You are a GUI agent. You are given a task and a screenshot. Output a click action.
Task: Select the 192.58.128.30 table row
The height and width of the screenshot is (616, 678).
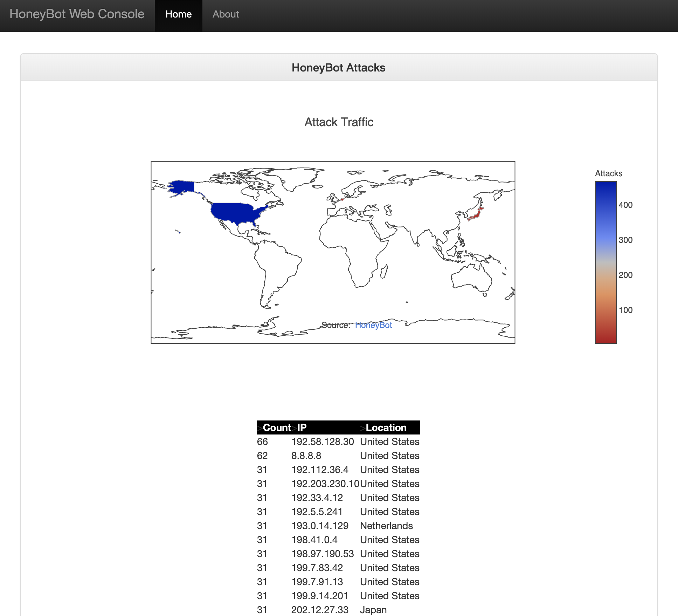coord(323,442)
